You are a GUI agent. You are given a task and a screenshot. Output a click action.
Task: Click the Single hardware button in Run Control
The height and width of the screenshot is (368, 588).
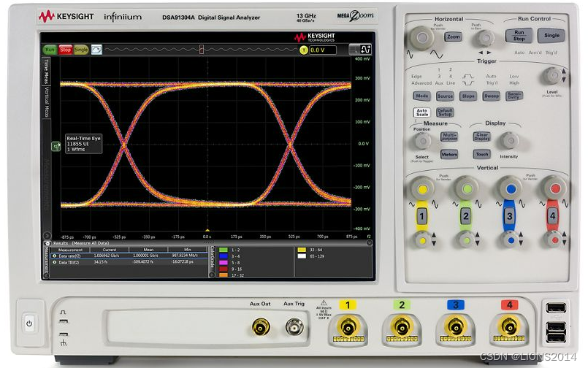(x=551, y=35)
